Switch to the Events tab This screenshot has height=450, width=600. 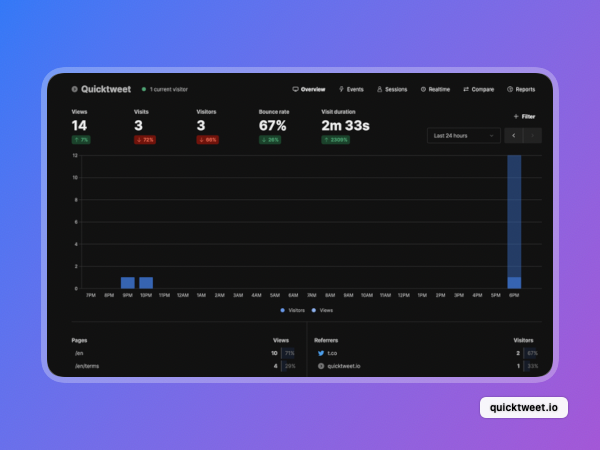[x=351, y=89]
